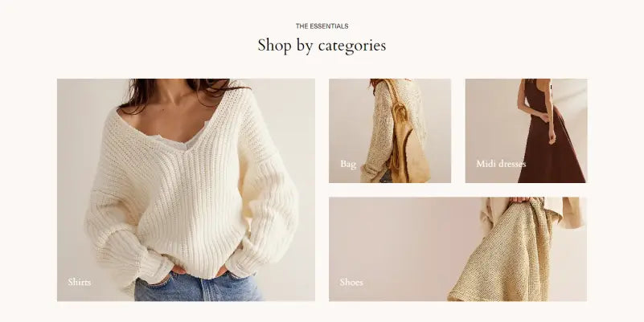Click the Shoes label text
Image resolution: width=644 pixels, height=322 pixels.
tap(351, 282)
